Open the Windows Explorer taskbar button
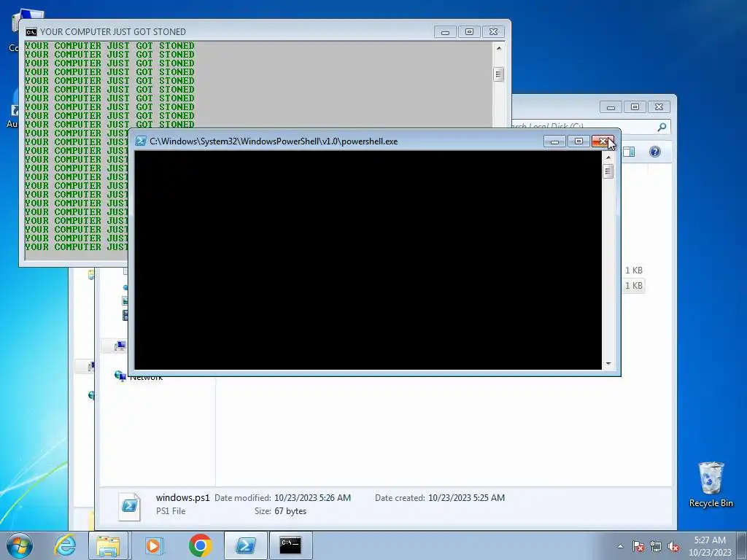The image size is (747, 560). [108, 545]
